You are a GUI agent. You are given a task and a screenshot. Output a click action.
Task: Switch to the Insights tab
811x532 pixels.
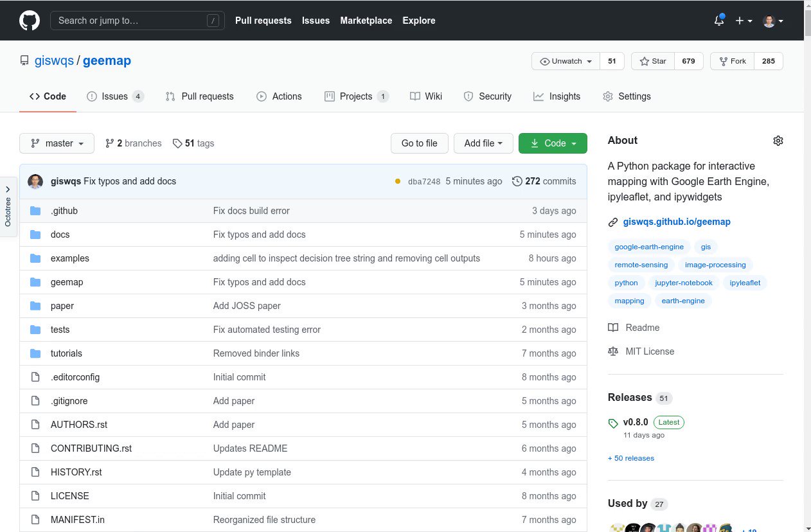click(x=557, y=96)
